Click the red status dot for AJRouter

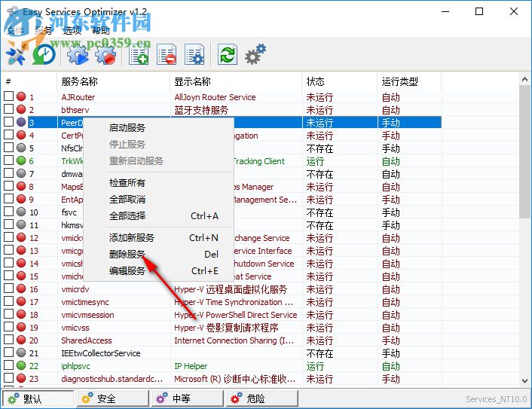click(x=21, y=96)
